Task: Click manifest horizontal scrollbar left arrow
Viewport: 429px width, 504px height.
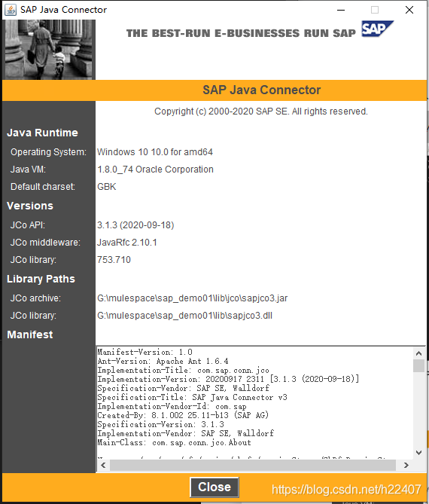Action: [103, 465]
